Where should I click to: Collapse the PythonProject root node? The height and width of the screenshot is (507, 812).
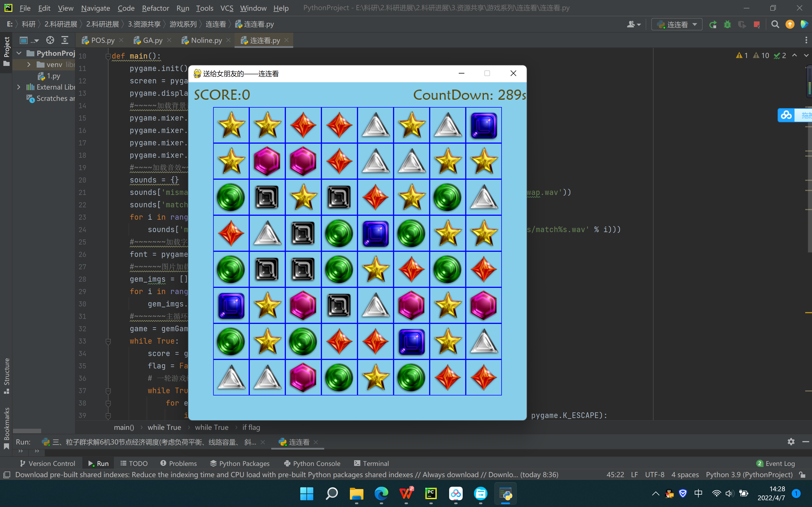point(19,53)
